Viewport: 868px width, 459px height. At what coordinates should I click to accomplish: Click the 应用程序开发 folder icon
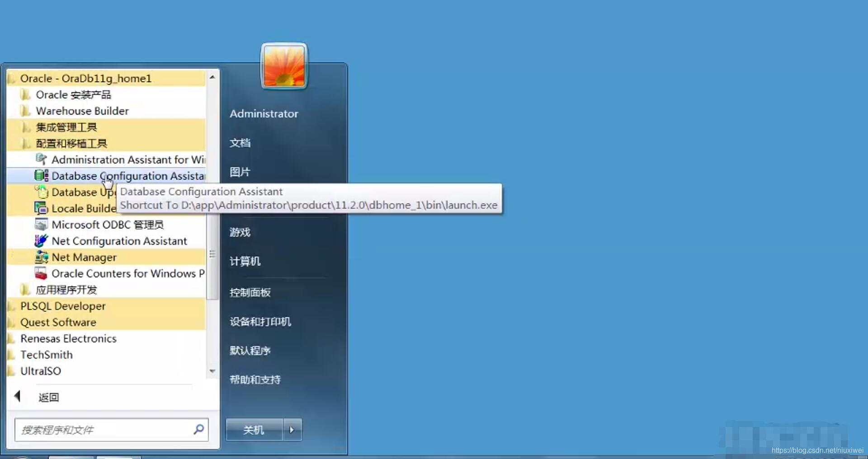pyautogui.click(x=25, y=290)
